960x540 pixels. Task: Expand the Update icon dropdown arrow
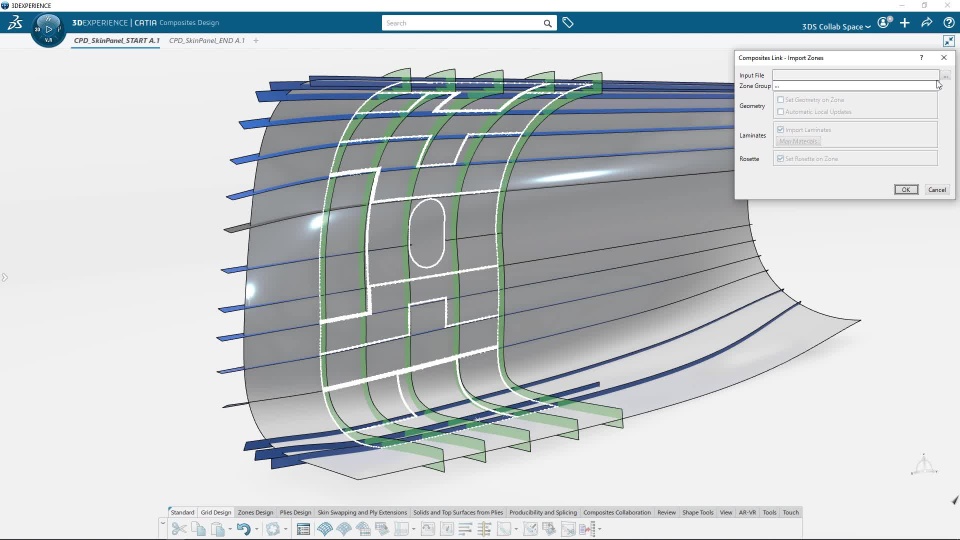coord(285,529)
